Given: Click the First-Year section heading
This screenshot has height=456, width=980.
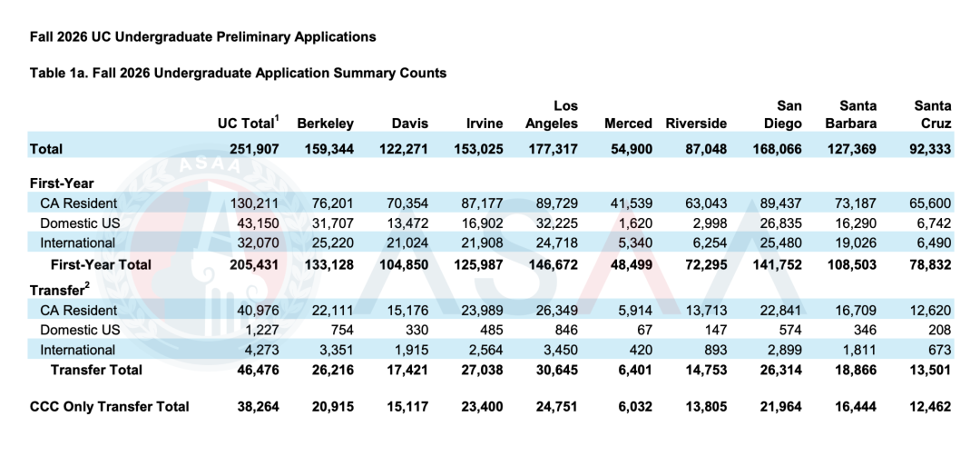Looking at the screenshot, I should point(61,183).
